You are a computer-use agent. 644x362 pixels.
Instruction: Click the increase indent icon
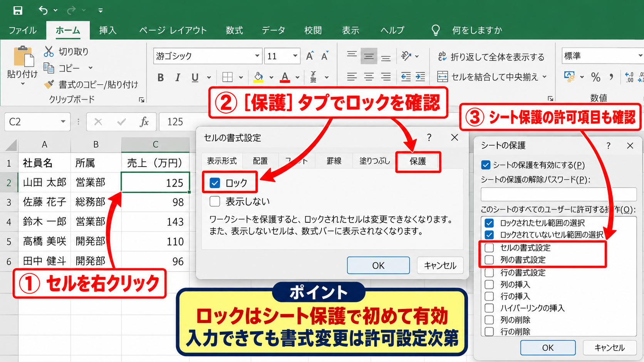coord(420,77)
